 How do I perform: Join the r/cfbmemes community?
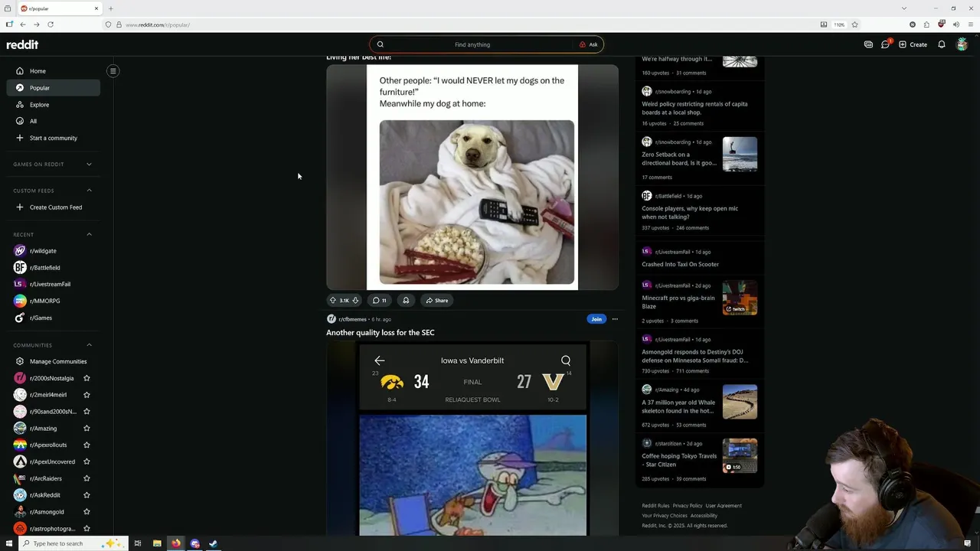[596, 319]
